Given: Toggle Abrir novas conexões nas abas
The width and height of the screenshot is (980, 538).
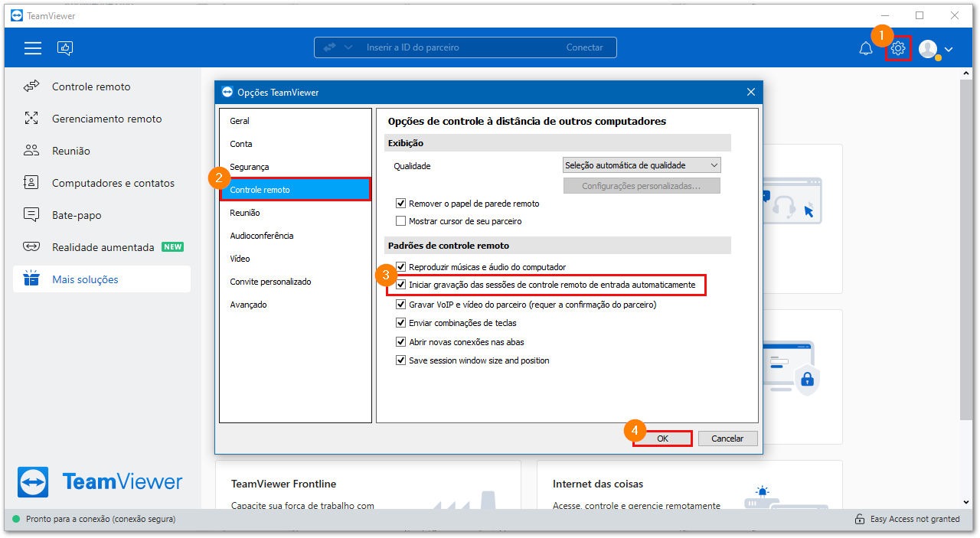Looking at the screenshot, I should click(x=400, y=342).
